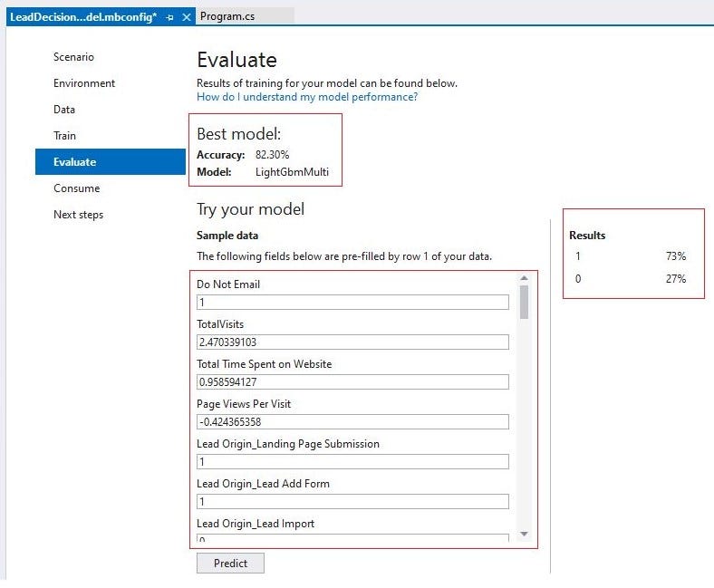Click the Predict button
The height and width of the screenshot is (588, 714).
coord(230,563)
